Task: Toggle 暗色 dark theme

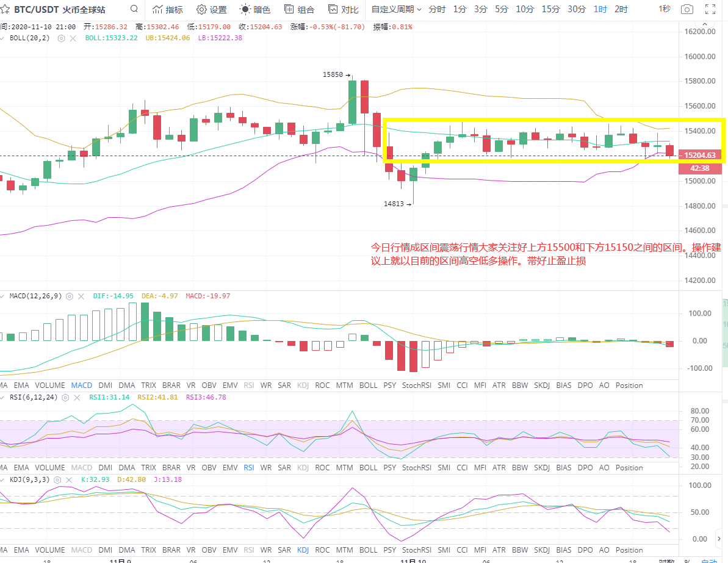Action: (x=254, y=10)
